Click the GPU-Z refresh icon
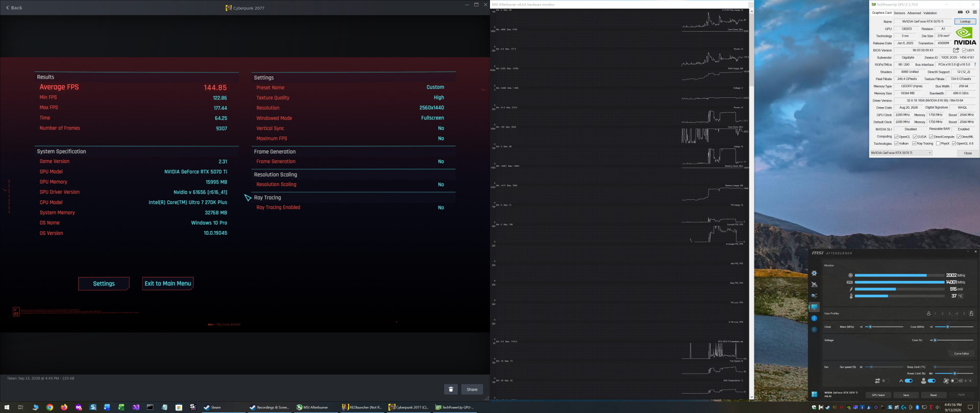Screen dimensions: 980x413 click(967, 12)
